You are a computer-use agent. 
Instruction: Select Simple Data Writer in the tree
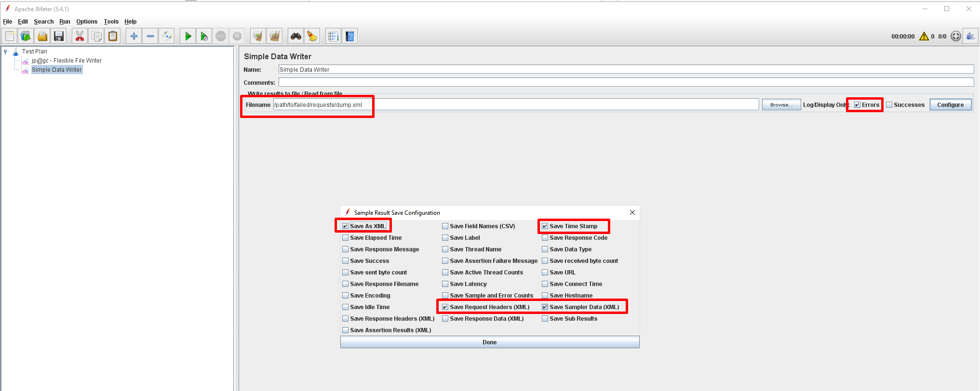pyautogui.click(x=57, y=70)
